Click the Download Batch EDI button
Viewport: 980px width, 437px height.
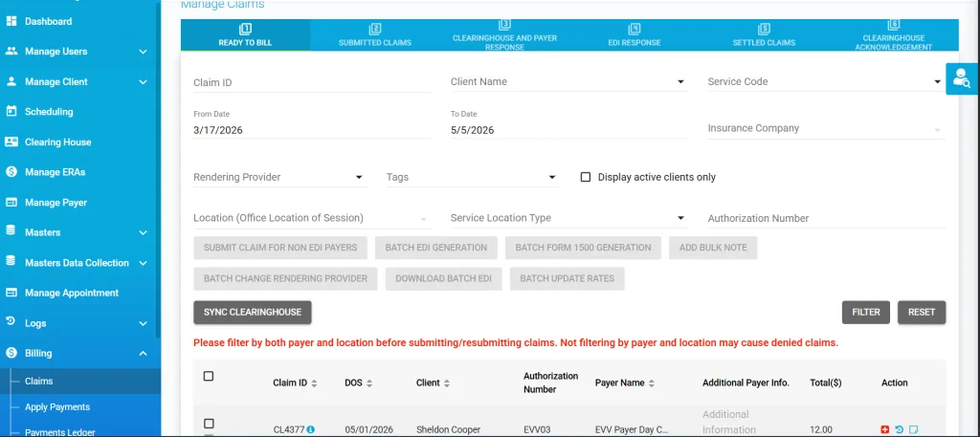444,279
